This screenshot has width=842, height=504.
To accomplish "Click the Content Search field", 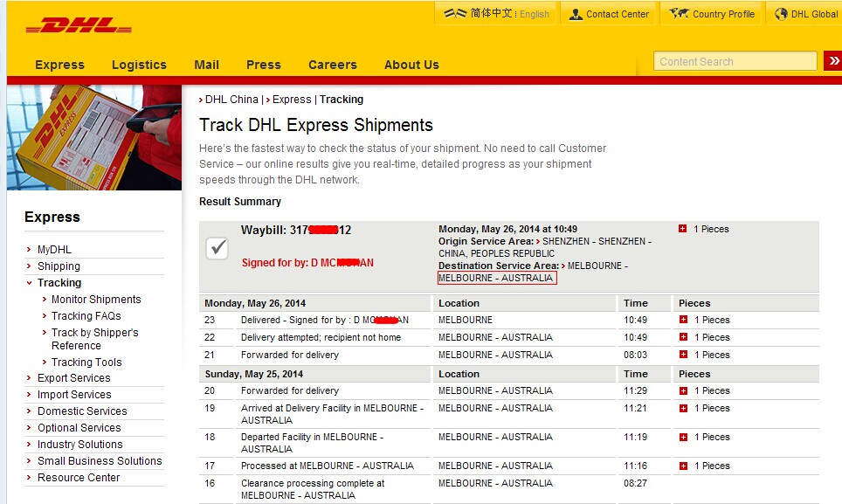I will (735, 61).
